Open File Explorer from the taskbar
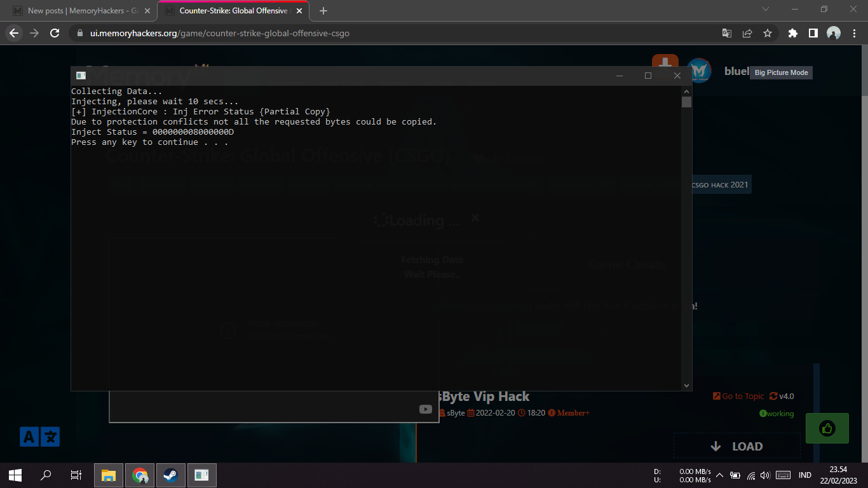The height and width of the screenshot is (488, 868). click(109, 475)
